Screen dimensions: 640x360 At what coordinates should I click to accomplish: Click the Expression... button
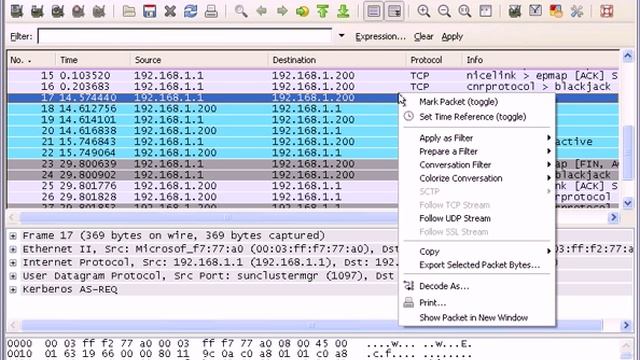[x=380, y=37]
